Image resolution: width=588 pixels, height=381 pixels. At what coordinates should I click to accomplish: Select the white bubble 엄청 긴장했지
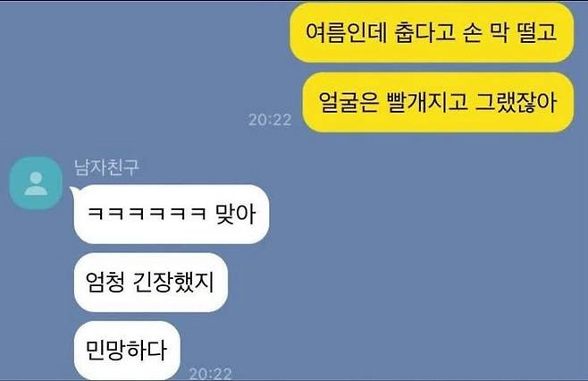[x=151, y=283]
